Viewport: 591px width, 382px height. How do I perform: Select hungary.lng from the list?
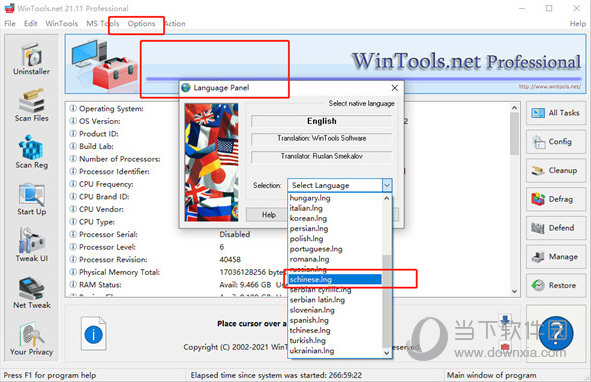point(335,198)
